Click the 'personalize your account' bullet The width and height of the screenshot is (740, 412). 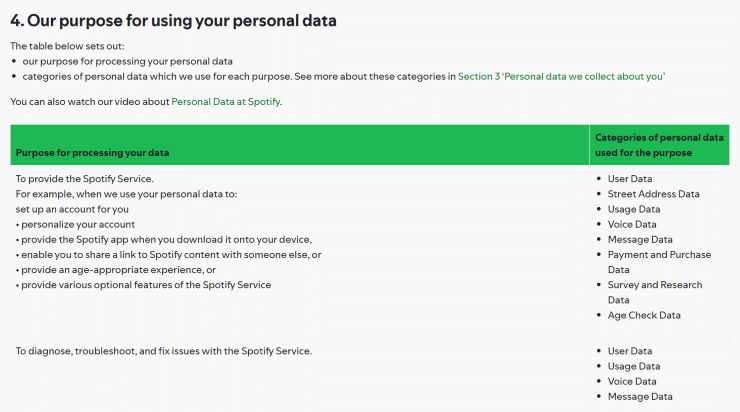tap(78, 224)
